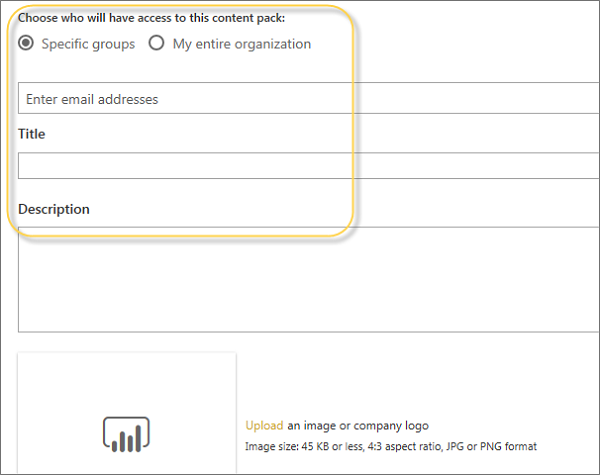Click the Upload link
600x475 pixels.
click(264, 426)
